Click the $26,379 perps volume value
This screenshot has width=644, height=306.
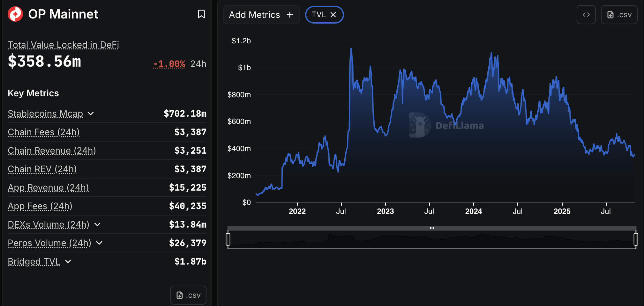point(188,243)
